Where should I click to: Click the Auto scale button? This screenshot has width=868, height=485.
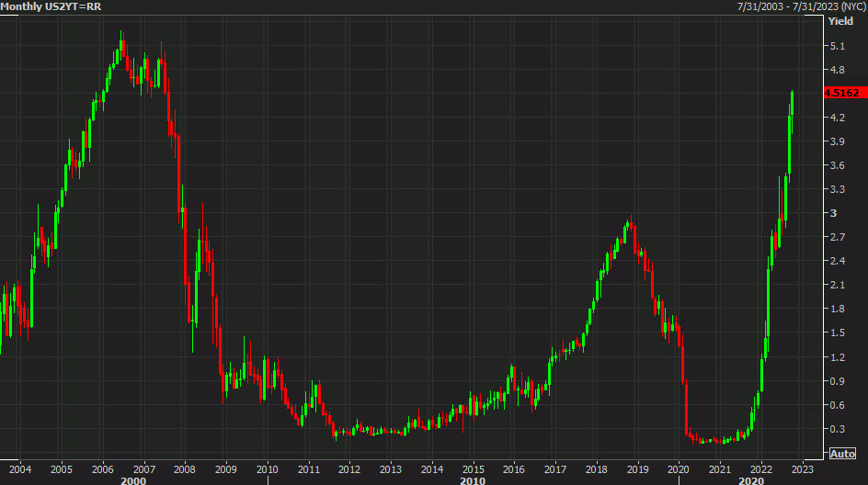point(842,454)
